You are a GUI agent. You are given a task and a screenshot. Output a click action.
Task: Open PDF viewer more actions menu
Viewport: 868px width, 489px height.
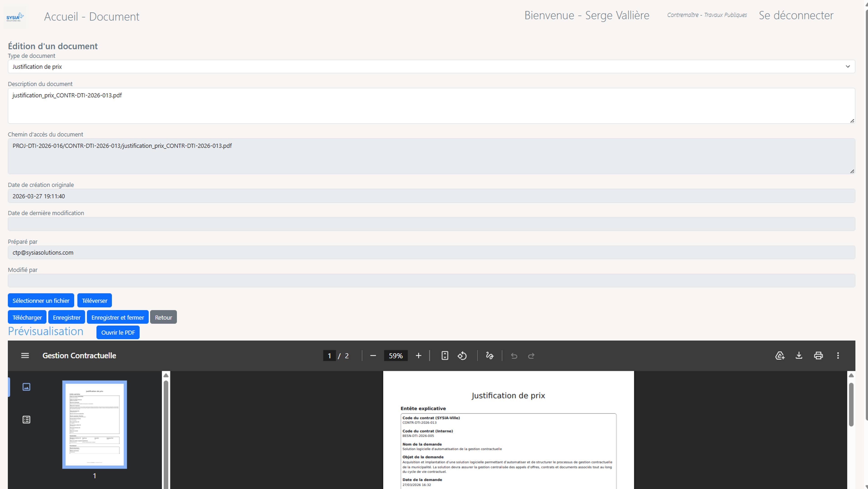(x=838, y=356)
